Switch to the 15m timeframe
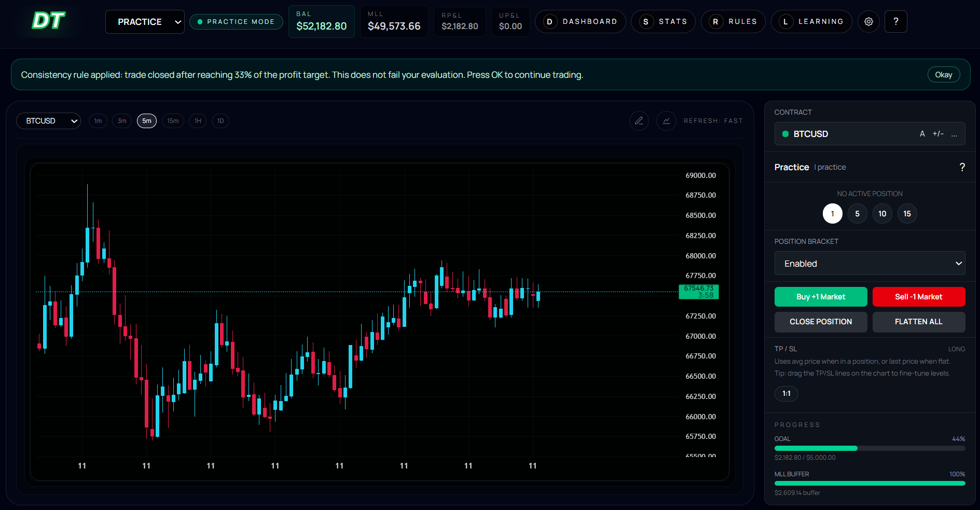 click(x=173, y=121)
